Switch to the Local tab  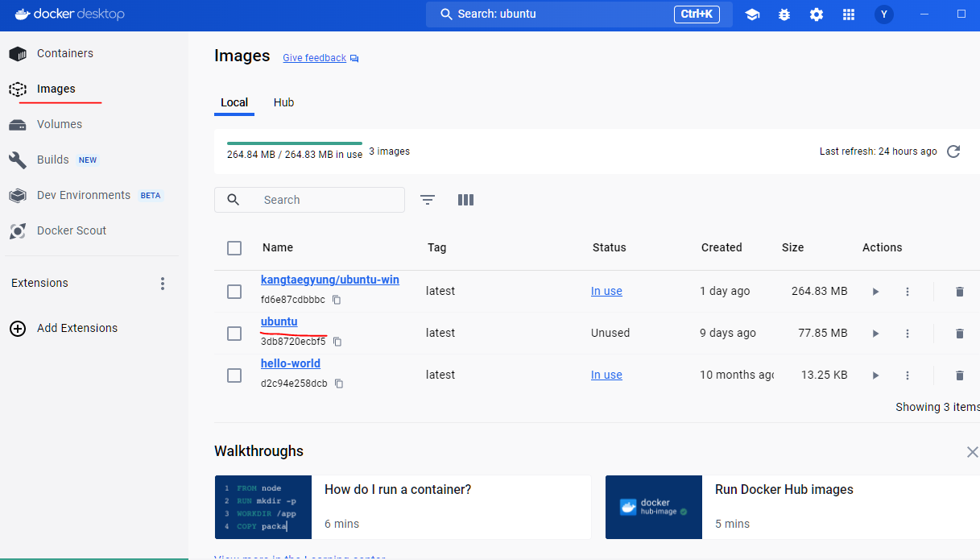tap(234, 102)
